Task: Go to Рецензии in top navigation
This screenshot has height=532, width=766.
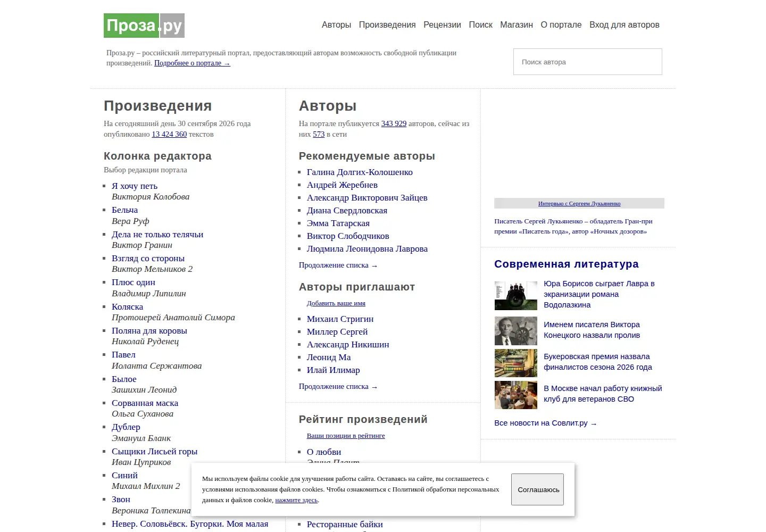Action: (x=442, y=24)
